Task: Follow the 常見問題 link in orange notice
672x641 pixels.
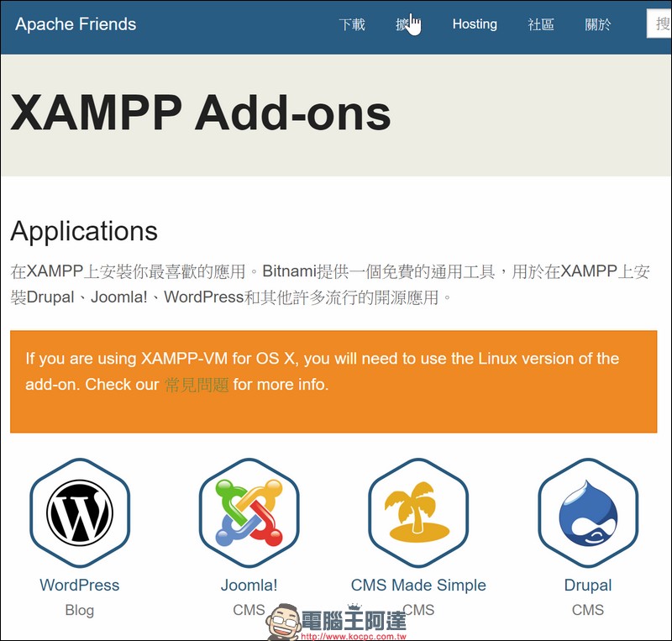Action: click(197, 385)
